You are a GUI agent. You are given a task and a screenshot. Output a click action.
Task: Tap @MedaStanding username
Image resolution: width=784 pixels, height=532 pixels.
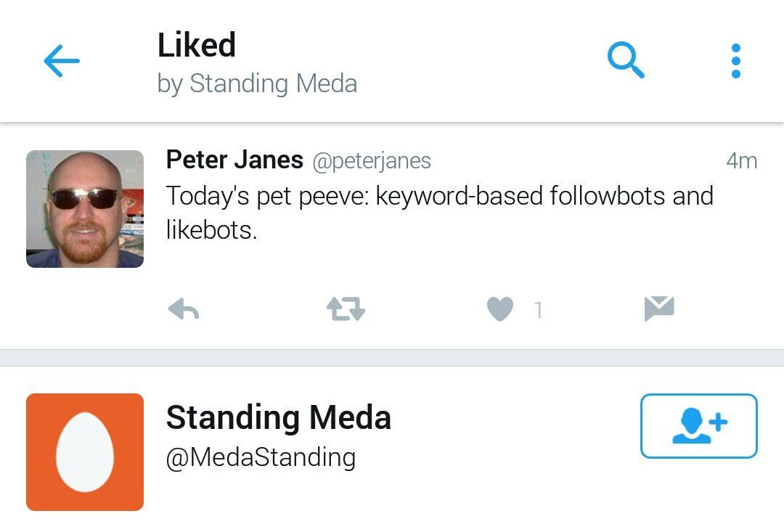pyautogui.click(x=261, y=457)
